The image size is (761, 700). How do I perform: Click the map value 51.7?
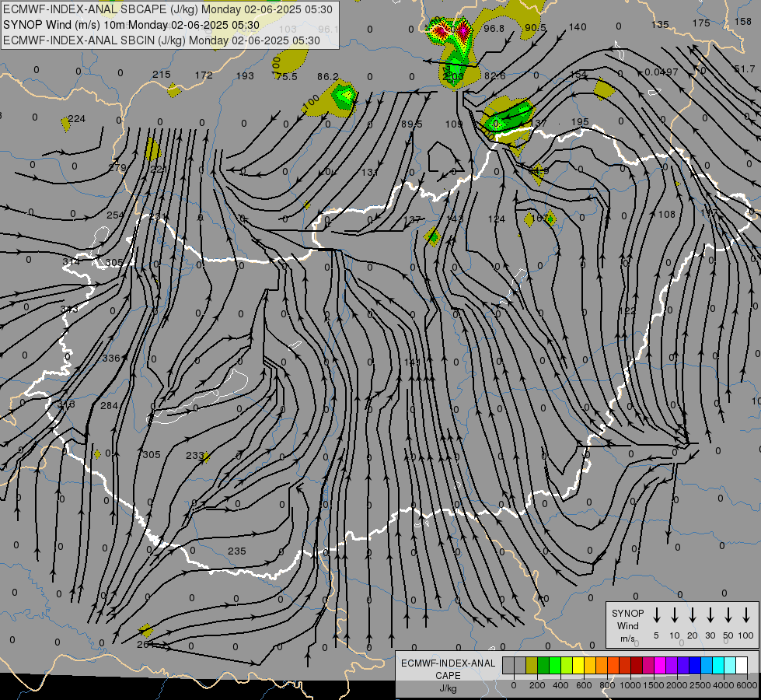pyautogui.click(x=745, y=69)
